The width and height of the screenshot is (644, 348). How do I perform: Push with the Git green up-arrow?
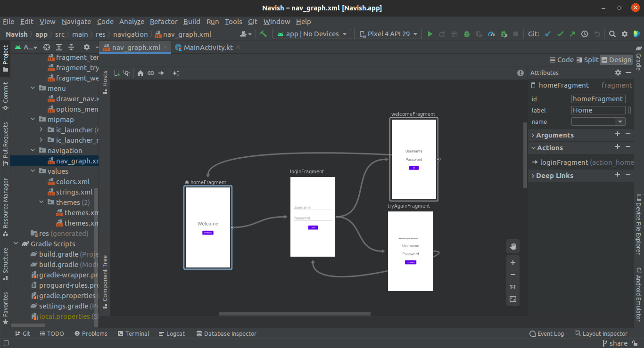coord(572,34)
